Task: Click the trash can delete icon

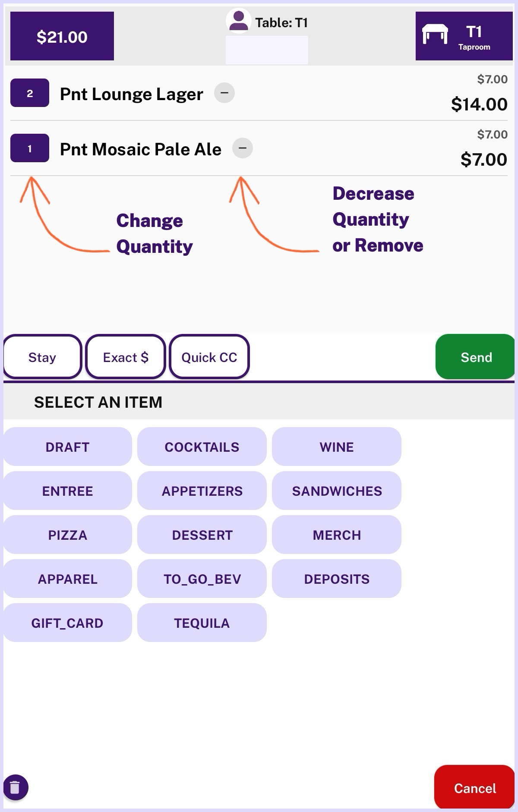Action: [15, 787]
